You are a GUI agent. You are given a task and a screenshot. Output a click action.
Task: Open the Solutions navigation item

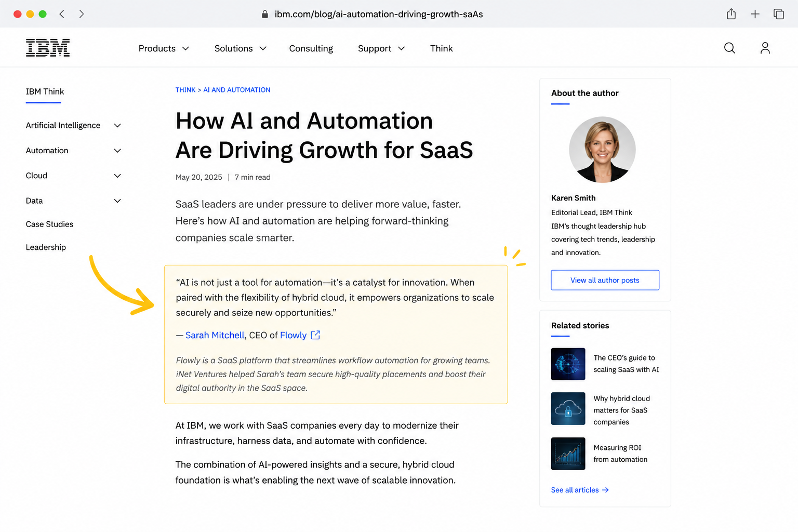(x=233, y=48)
